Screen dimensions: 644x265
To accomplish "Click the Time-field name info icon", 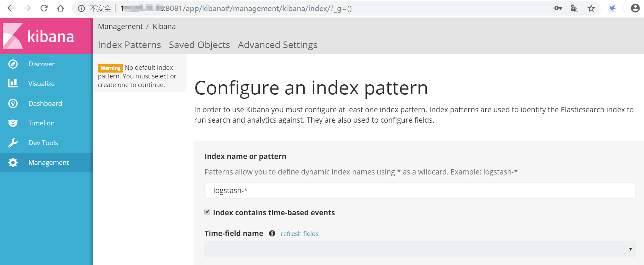I will click(x=272, y=234).
